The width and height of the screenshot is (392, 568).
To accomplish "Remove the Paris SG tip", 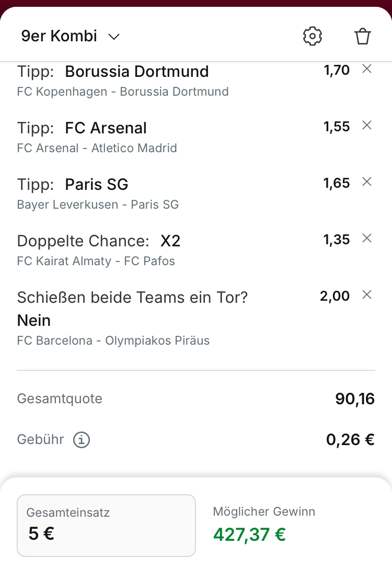I will (367, 181).
